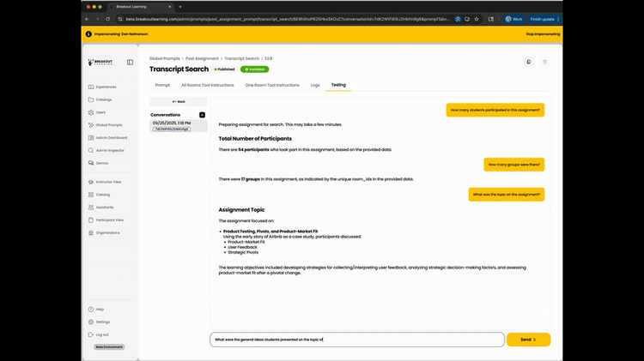Select the 09/25/2025 conversation entry

(x=179, y=125)
